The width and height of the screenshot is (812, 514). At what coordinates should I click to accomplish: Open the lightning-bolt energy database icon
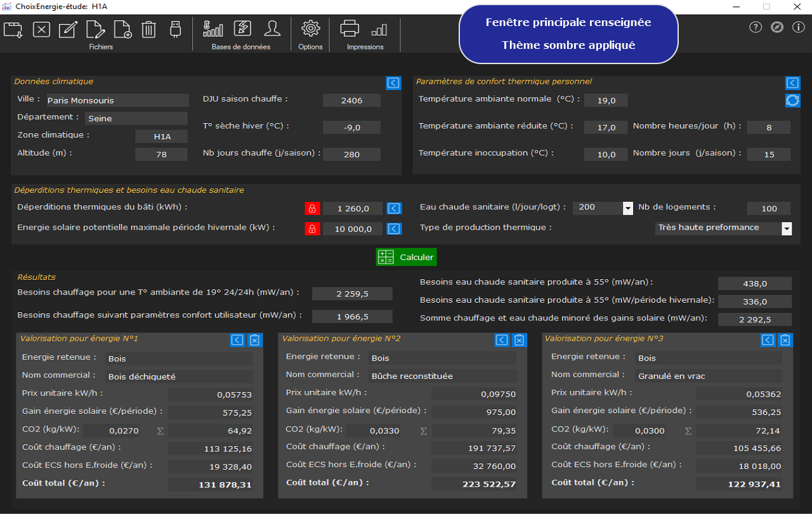click(242, 29)
